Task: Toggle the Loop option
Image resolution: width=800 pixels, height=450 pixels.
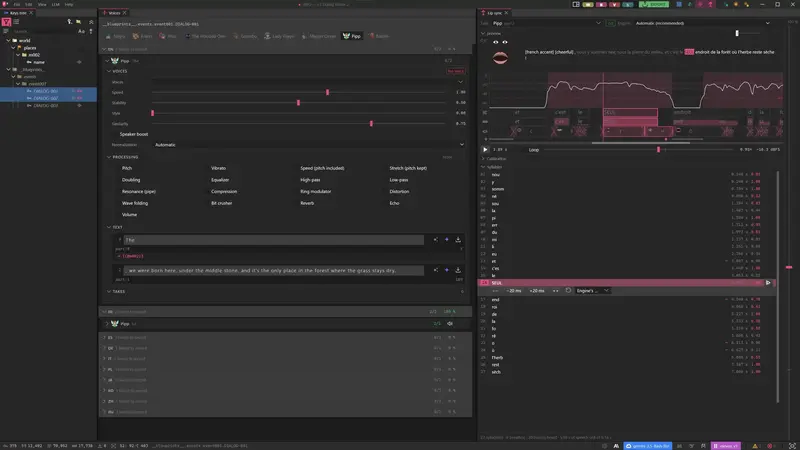Action: (x=534, y=150)
